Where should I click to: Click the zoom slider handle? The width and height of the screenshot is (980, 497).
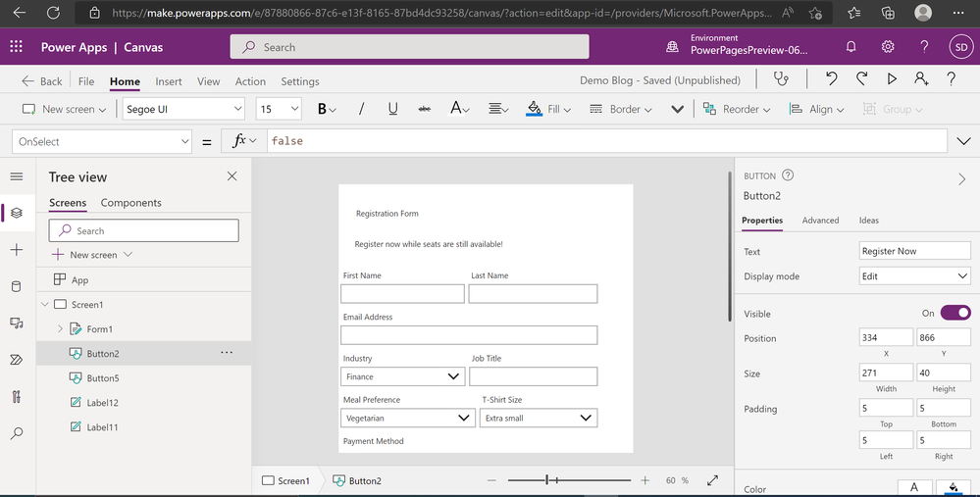(546, 480)
